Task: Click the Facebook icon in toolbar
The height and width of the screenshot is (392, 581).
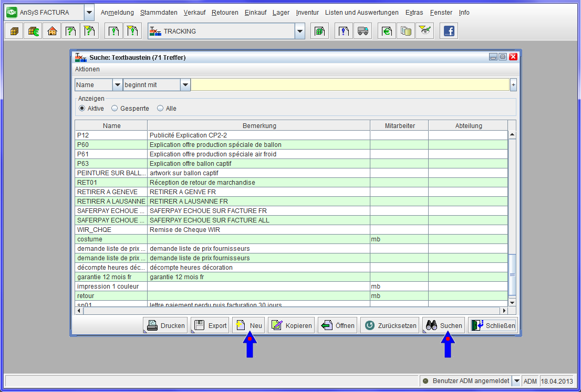Action: [449, 31]
